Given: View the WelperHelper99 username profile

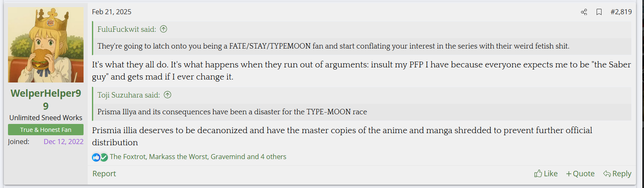Looking at the screenshot, I should [46, 100].
